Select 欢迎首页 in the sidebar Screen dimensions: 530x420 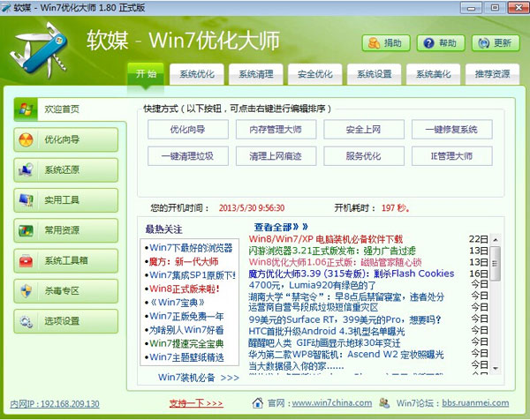(x=70, y=109)
